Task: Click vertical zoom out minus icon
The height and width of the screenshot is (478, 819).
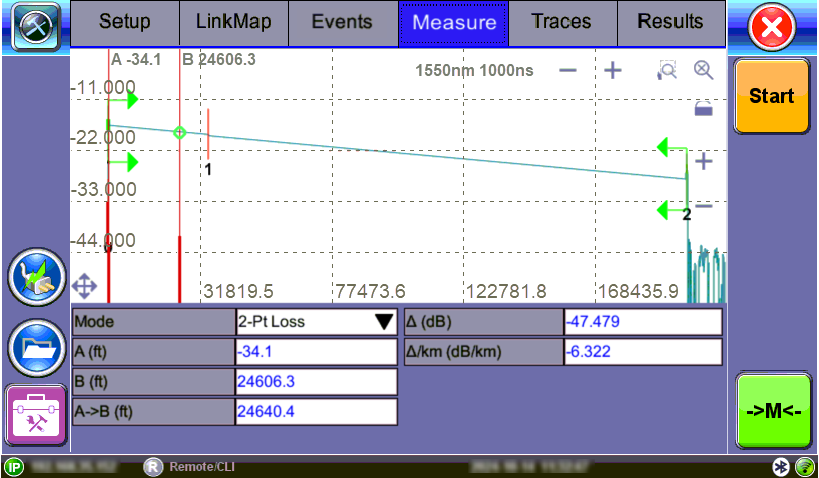Action: 703,205
